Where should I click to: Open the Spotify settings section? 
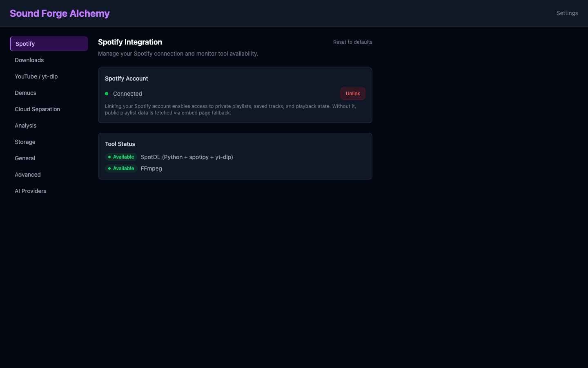pos(25,44)
